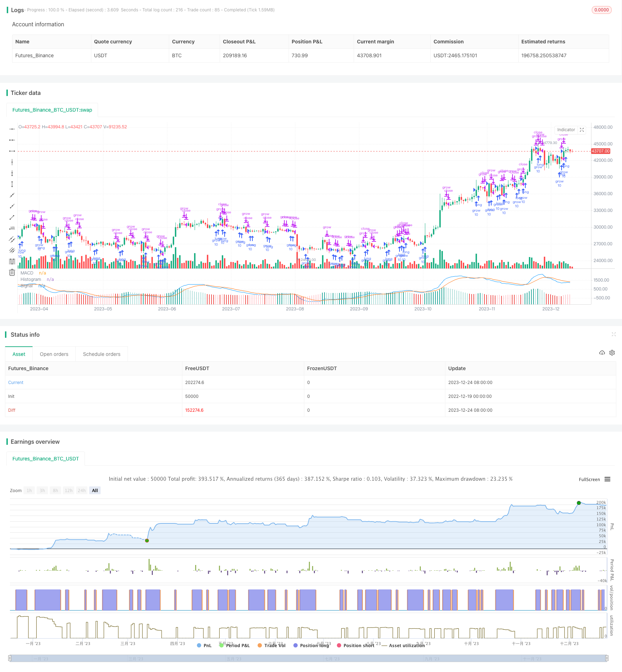This screenshot has width=622, height=672.
Task: Open the earnings chart hamburger export menu
Action: [607, 479]
